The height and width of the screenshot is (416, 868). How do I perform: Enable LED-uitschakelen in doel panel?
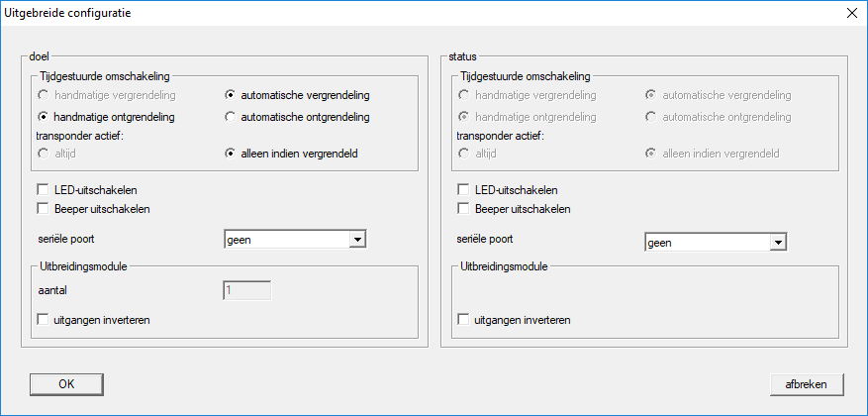coord(43,189)
